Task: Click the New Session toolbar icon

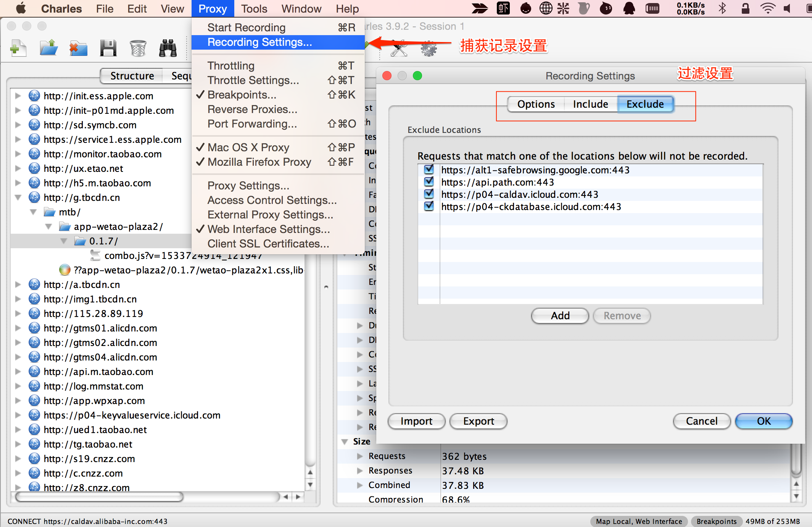Action: tap(18, 49)
